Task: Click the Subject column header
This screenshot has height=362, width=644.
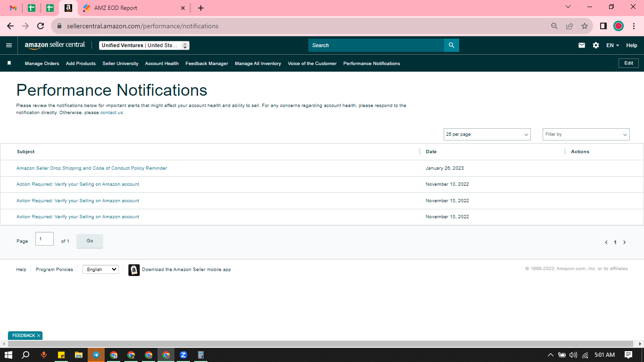Action: point(26,152)
